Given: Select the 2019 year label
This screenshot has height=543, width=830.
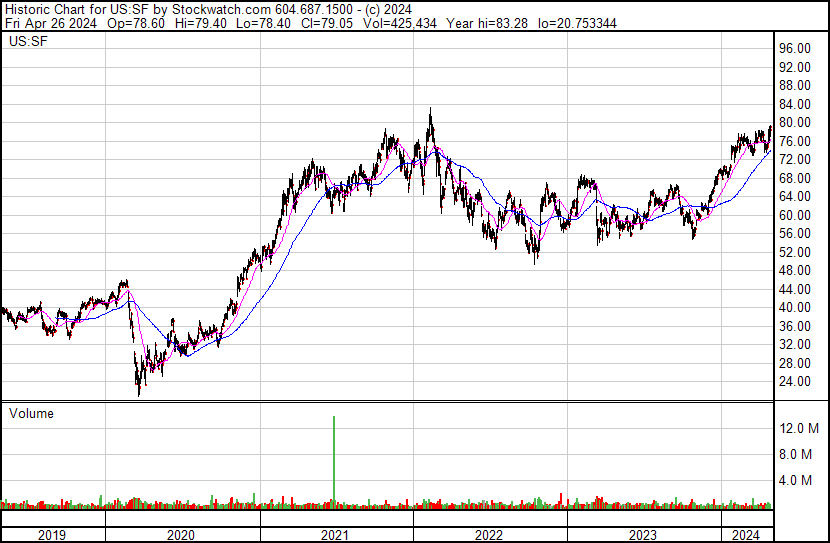Looking at the screenshot, I should click(x=52, y=535).
